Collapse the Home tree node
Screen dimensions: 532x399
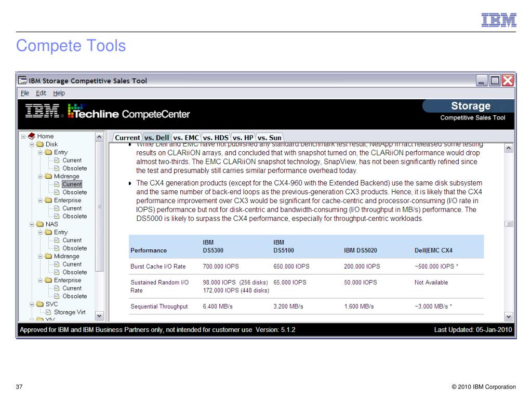pos(23,137)
